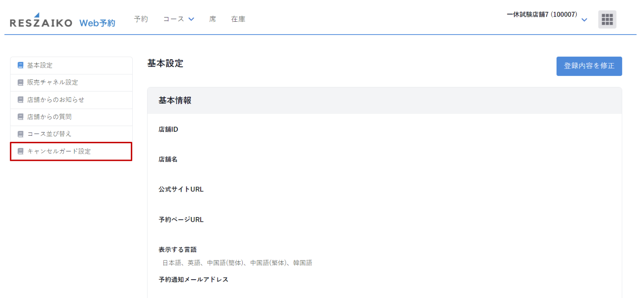Open the 在庫 menu
The width and height of the screenshot is (644, 298).
pos(238,19)
